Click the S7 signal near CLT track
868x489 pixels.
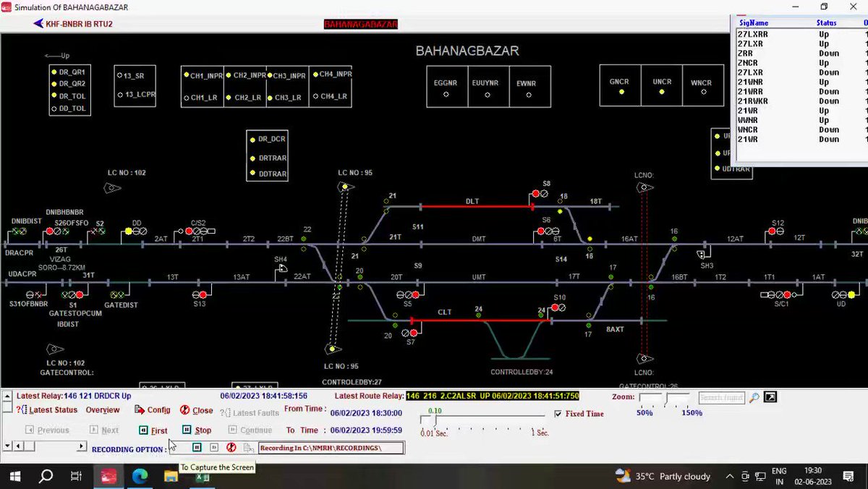coord(409,333)
